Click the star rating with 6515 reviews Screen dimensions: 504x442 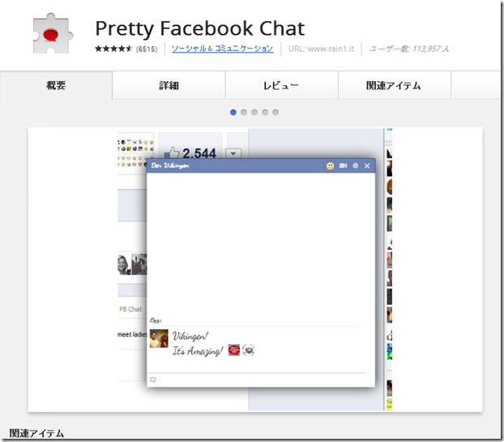point(113,49)
